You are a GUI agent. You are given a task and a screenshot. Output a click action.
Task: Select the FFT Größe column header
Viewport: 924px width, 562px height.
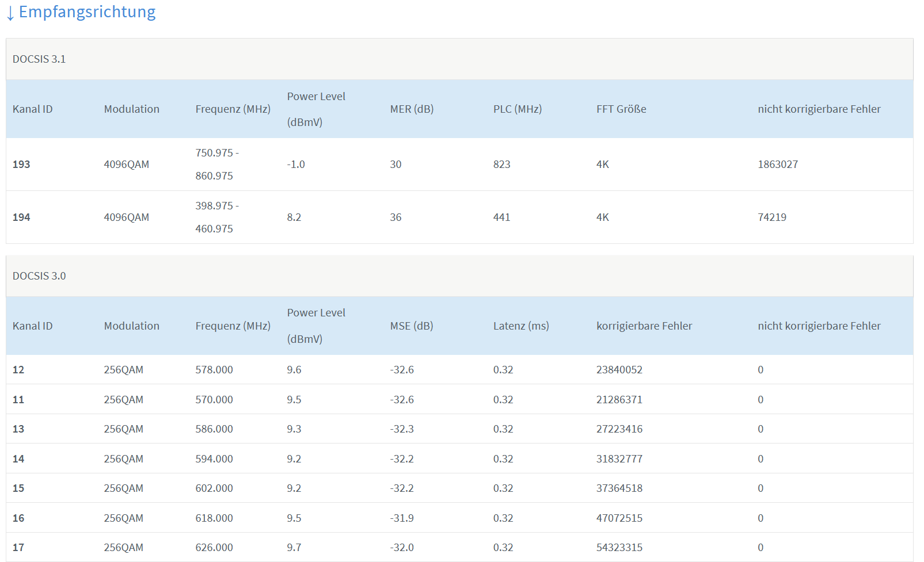pyautogui.click(x=621, y=109)
